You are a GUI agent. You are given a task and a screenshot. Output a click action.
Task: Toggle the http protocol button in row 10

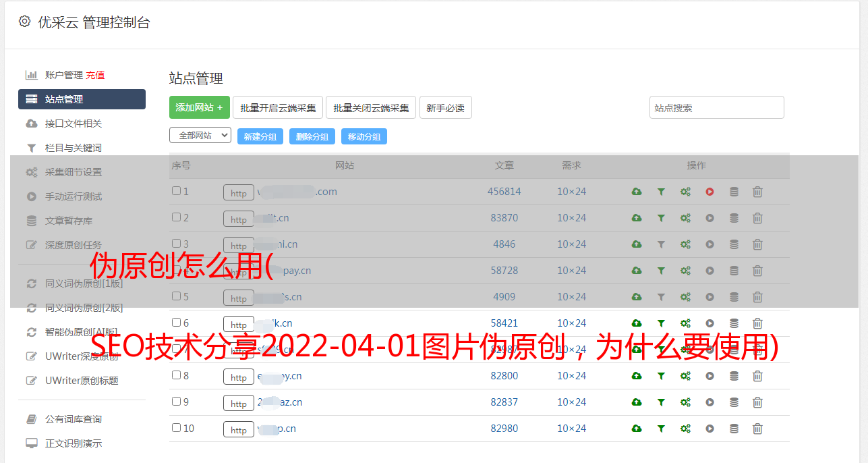[x=239, y=430]
